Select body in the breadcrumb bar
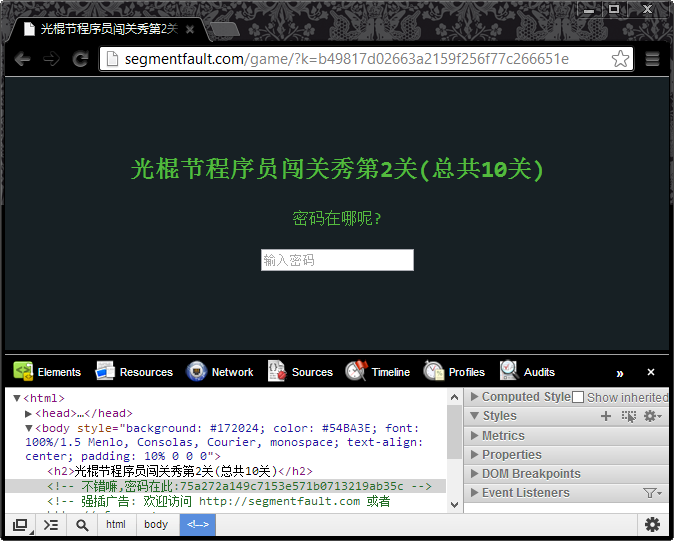The image size is (674, 541). click(156, 525)
